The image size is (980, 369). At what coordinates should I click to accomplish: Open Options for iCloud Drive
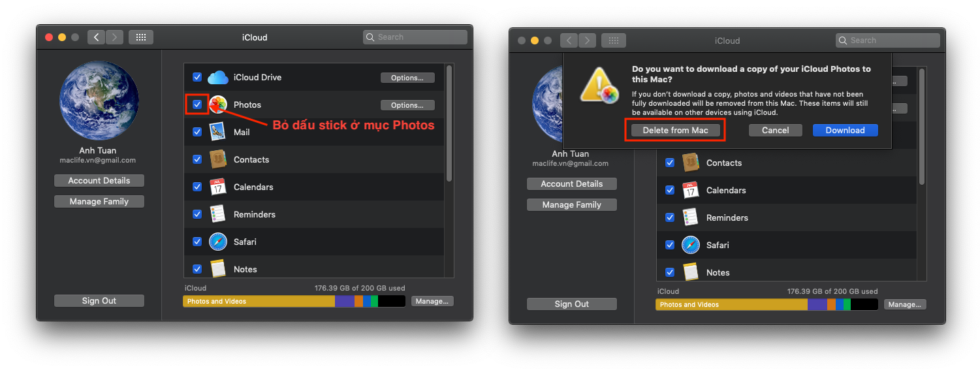click(x=407, y=78)
